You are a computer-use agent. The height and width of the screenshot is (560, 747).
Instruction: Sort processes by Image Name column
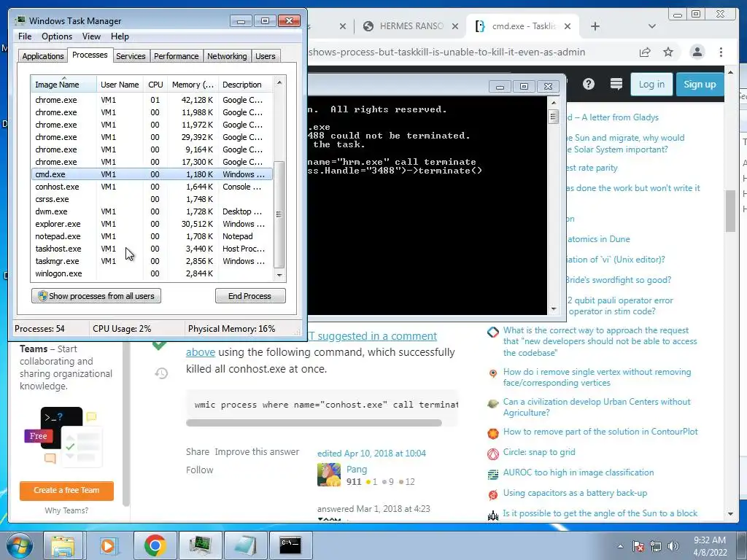[x=63, y=85]
